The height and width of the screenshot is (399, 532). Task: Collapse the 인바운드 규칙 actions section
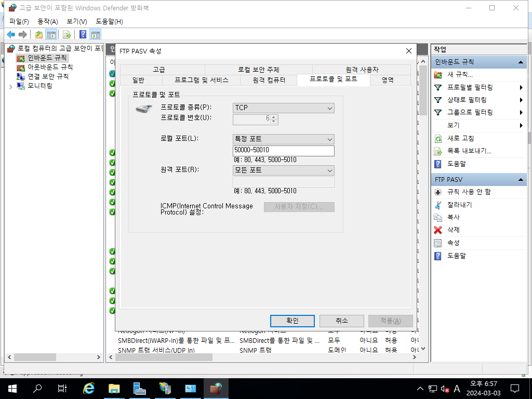tap(521, 62)
